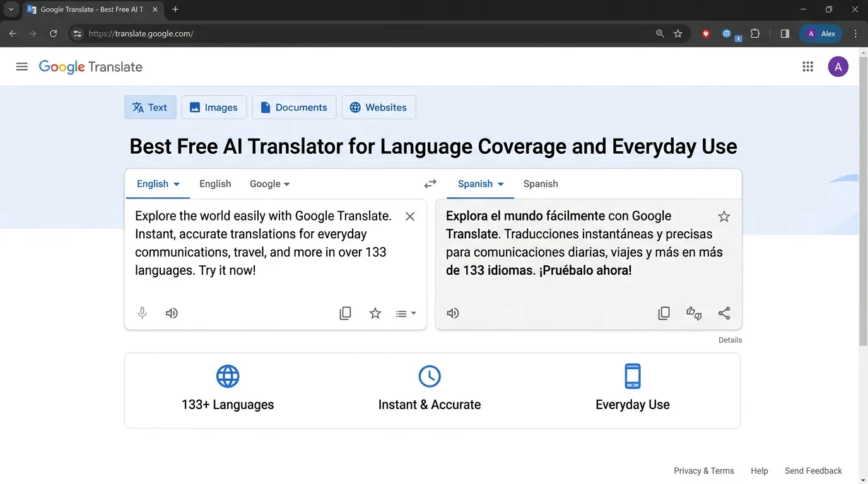868x484 pixels.
Task: Save the Spanish translation with star
Action: tap(724, 217)
